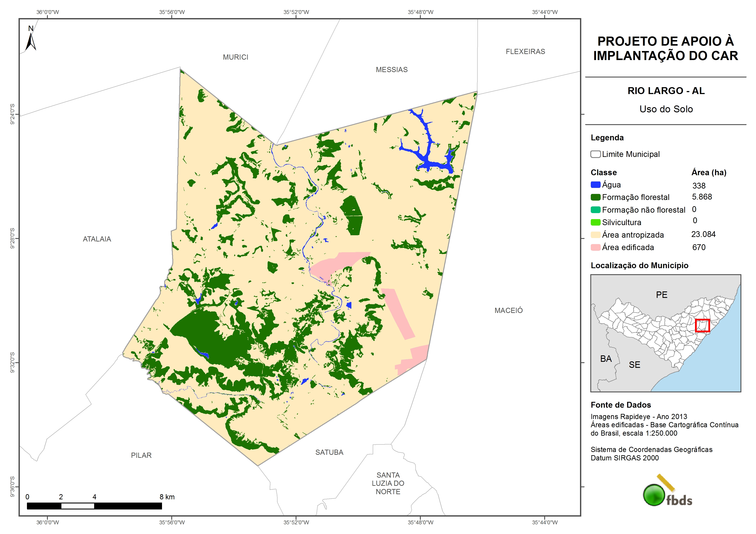Click the Limite Municipal legend symbol
This screenshot has height=534, width=756.
click(595, 154)
